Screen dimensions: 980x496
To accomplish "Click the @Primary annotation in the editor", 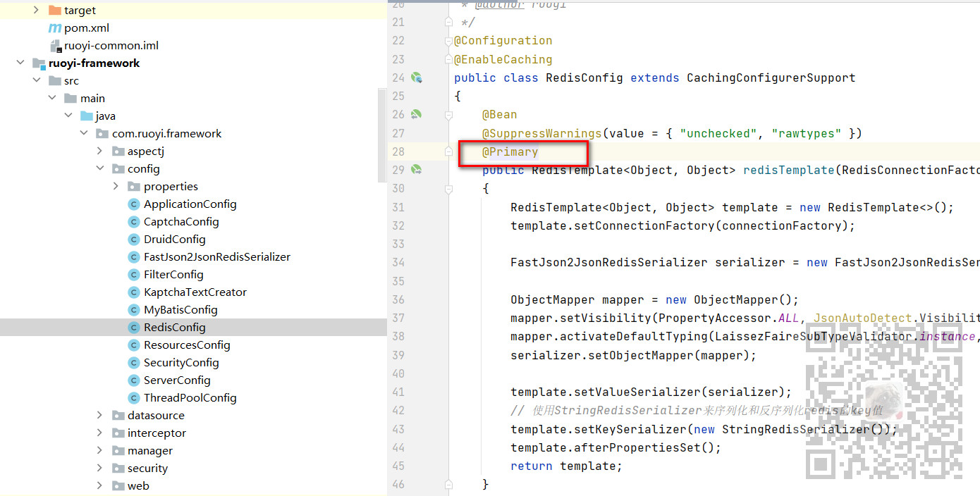I will (x=510, y=151).
